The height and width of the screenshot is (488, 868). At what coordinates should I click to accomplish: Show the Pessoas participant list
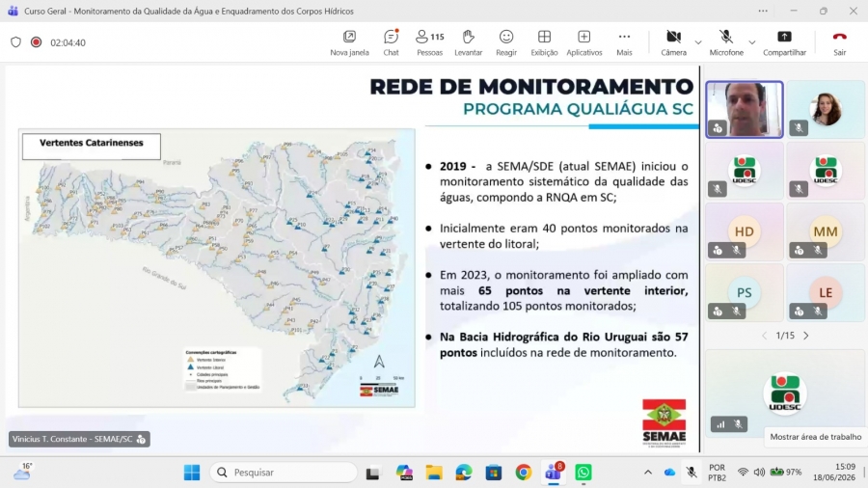pos(429,42)
